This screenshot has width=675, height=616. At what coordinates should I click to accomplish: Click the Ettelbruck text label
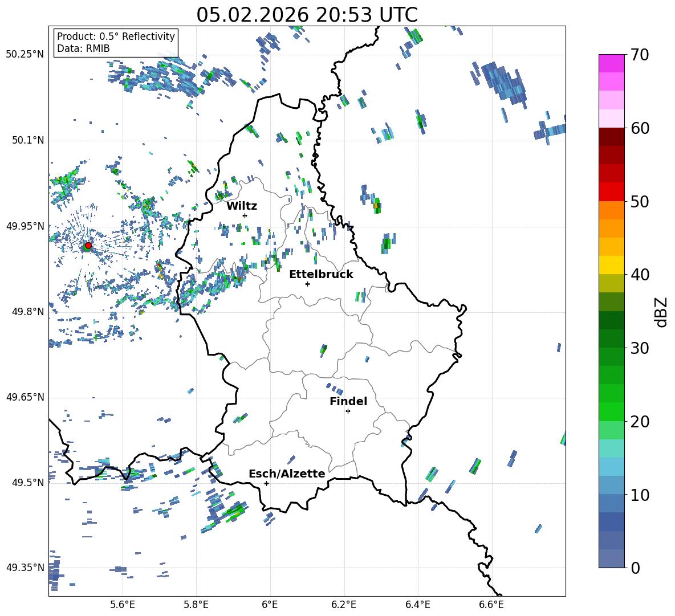pyautogui.click(x=320, y=274)
